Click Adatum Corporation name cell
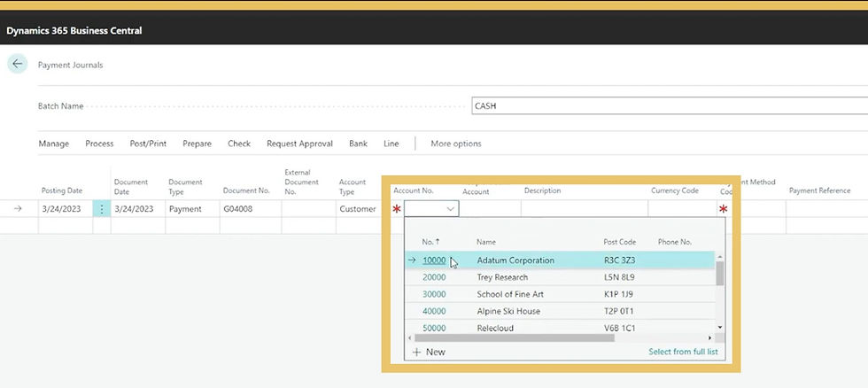This screenshot has height=388, width=868. pos(515,260)
